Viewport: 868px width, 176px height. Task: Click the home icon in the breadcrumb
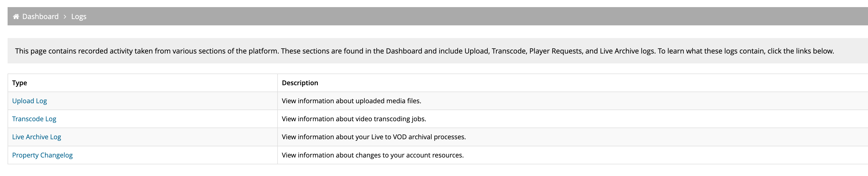pos(16,16)
